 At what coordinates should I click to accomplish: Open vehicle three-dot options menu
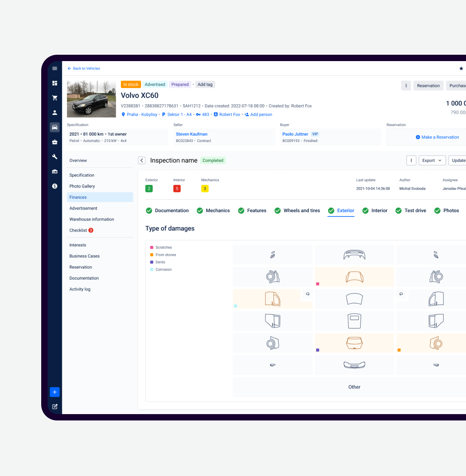coord(406,86)
